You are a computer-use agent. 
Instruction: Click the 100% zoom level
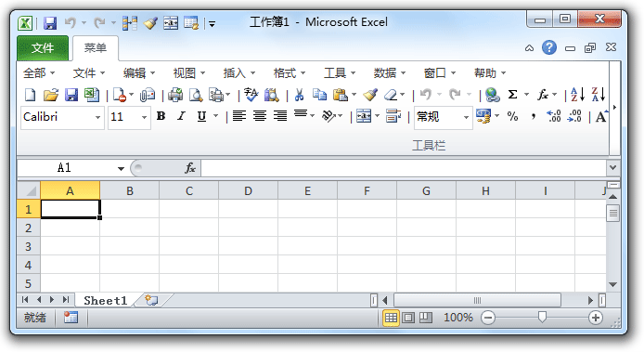pos(458,318)
